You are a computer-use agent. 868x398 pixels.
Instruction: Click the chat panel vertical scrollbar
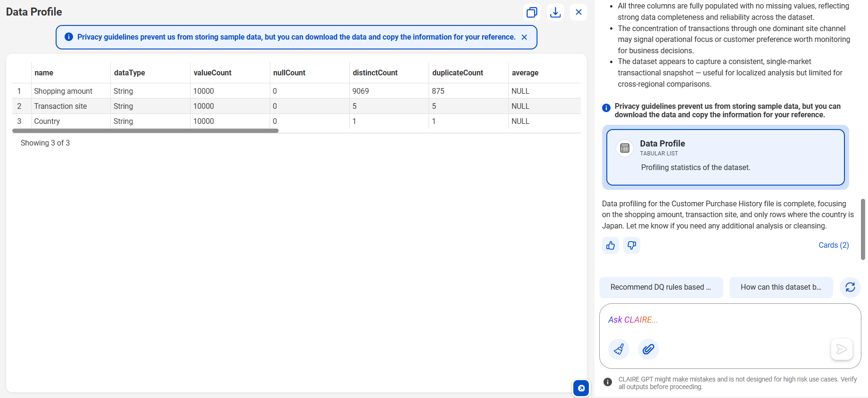[863, 229]
